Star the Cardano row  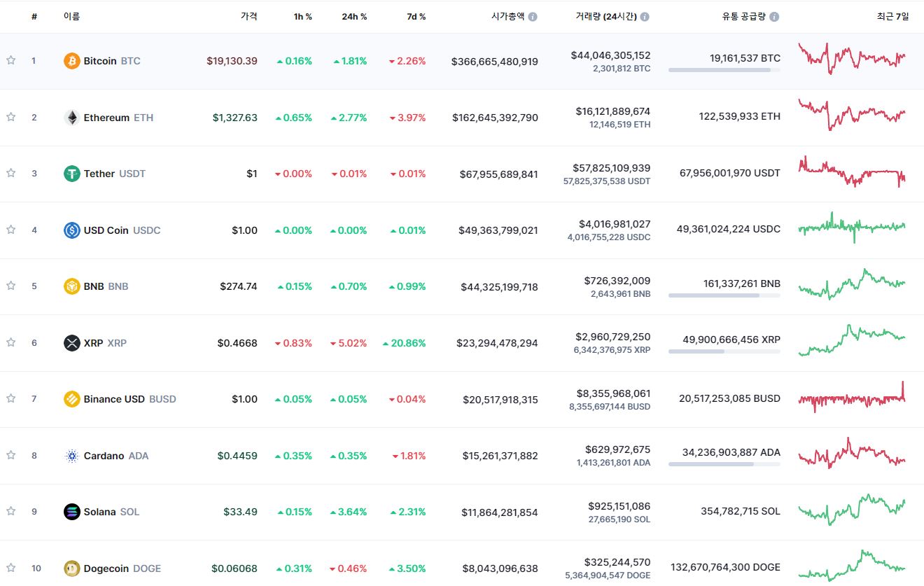[10, 455]
